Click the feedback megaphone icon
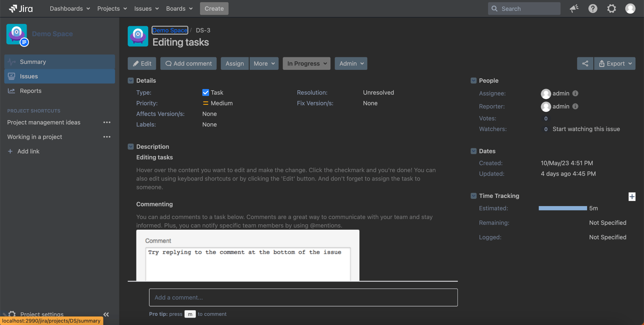 (574, 8)
